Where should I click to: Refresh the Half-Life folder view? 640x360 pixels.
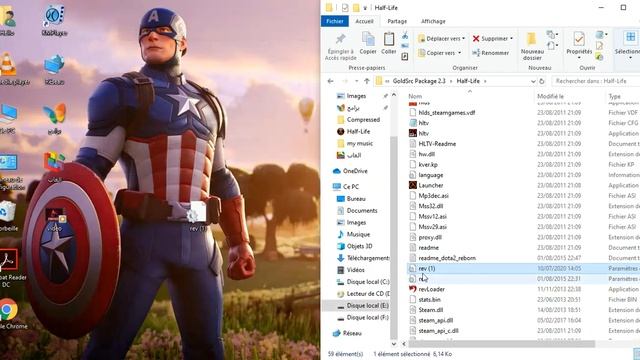point(542,81)
